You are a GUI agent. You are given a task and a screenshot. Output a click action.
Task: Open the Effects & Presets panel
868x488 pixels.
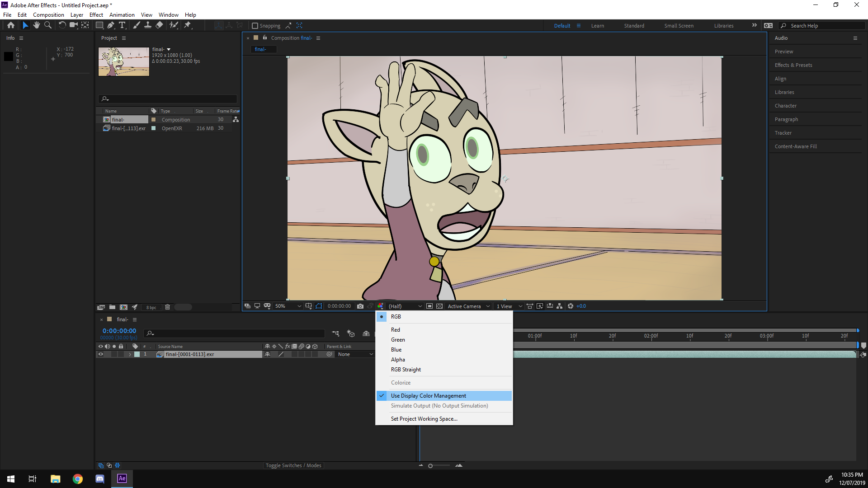pyautogui.click(x=793, y=65)
